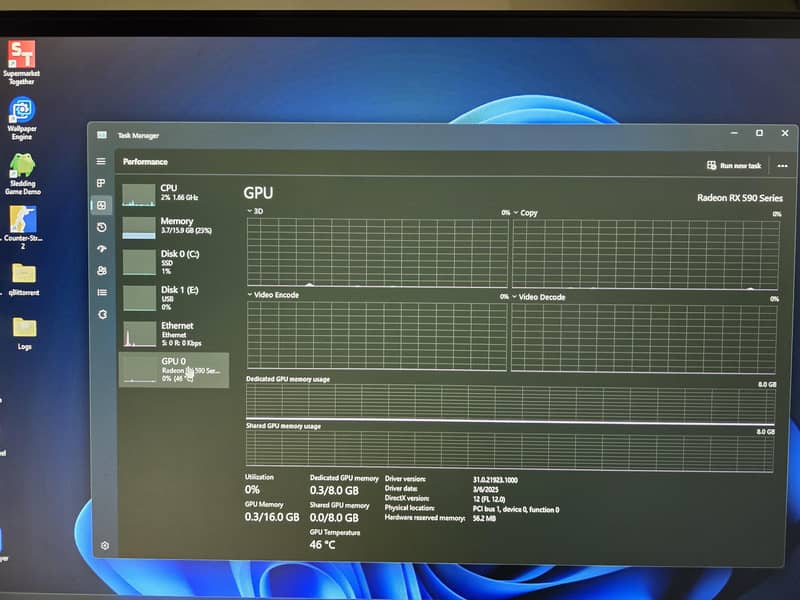Change the Video Encode graph engine

(x=251, y=296)
